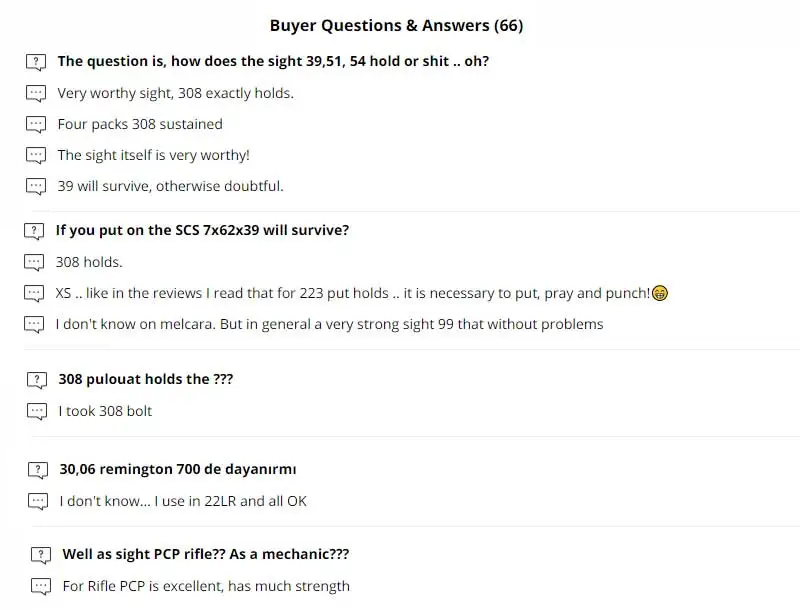Select the "30,06 remington 700 de dayanırmı" question

[x=177, y=469]
